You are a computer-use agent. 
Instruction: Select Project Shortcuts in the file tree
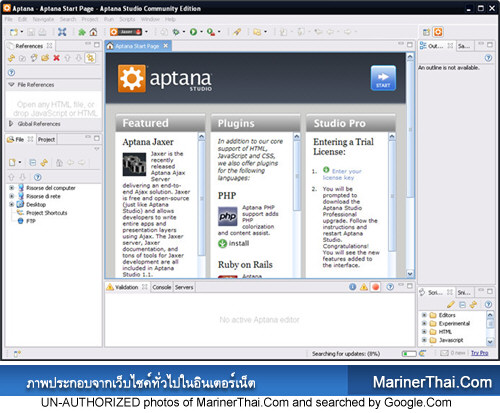[47, 213]
